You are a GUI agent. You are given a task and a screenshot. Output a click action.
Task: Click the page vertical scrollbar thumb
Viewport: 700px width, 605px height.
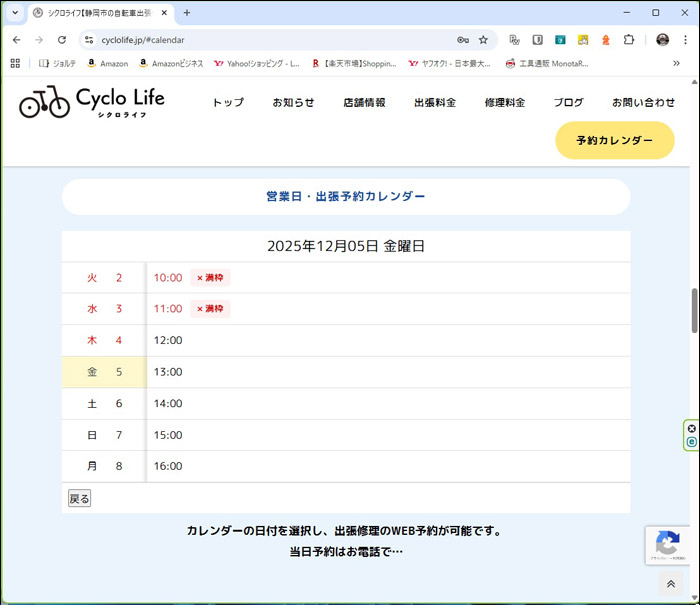(694, 310)
